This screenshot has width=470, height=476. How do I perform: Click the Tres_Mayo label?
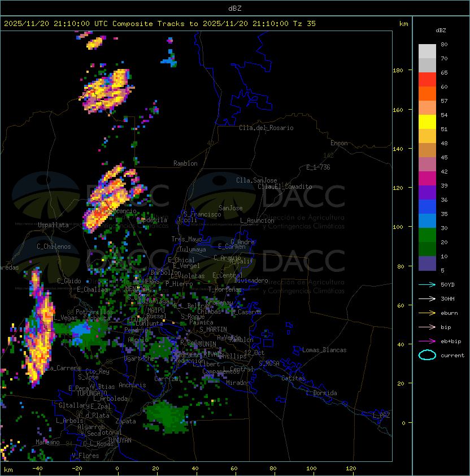[x=186, y=239]
